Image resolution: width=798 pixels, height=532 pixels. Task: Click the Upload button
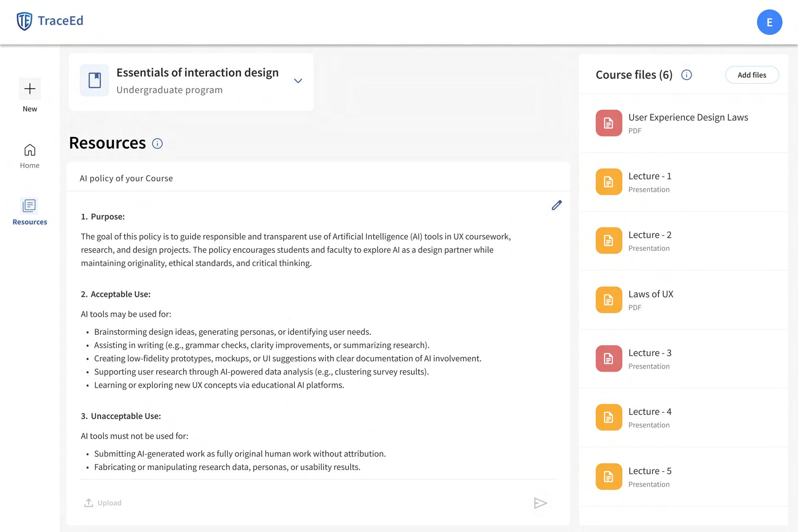tap(103, 503)
